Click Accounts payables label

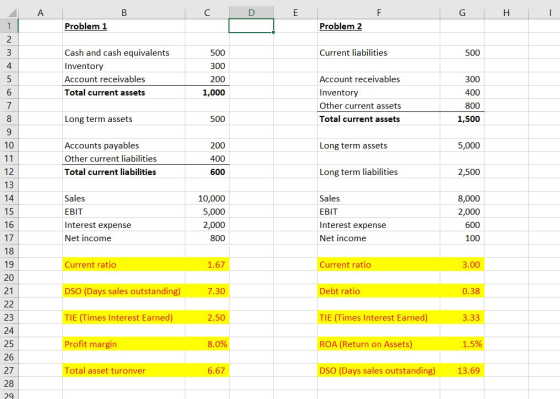click(x=102, y=146)
